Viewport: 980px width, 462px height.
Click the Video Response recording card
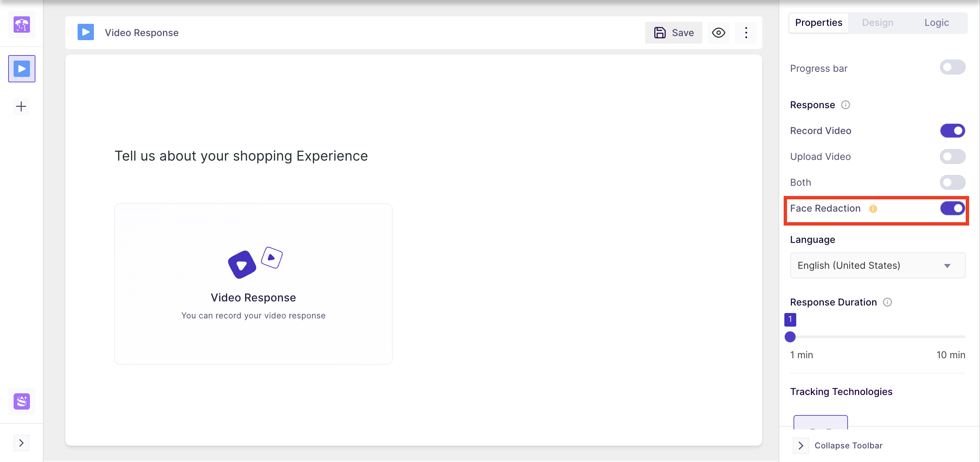254,284
